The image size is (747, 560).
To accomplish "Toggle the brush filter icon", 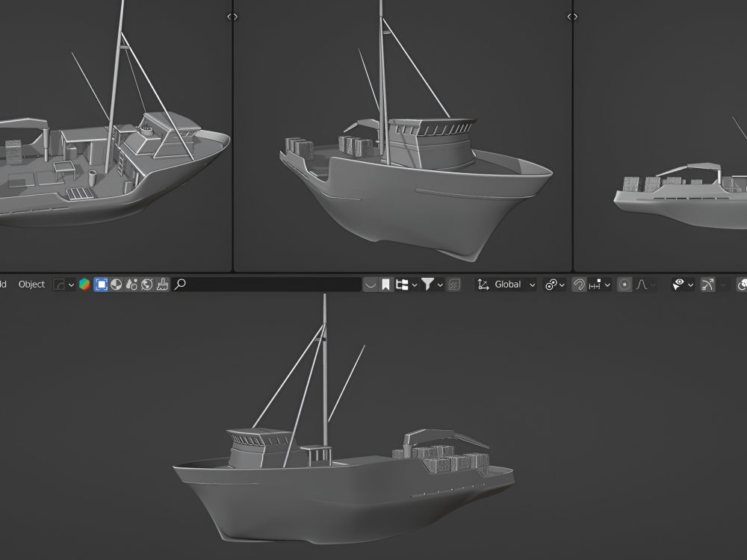I will pyautogui.click(x=162, y=284).
